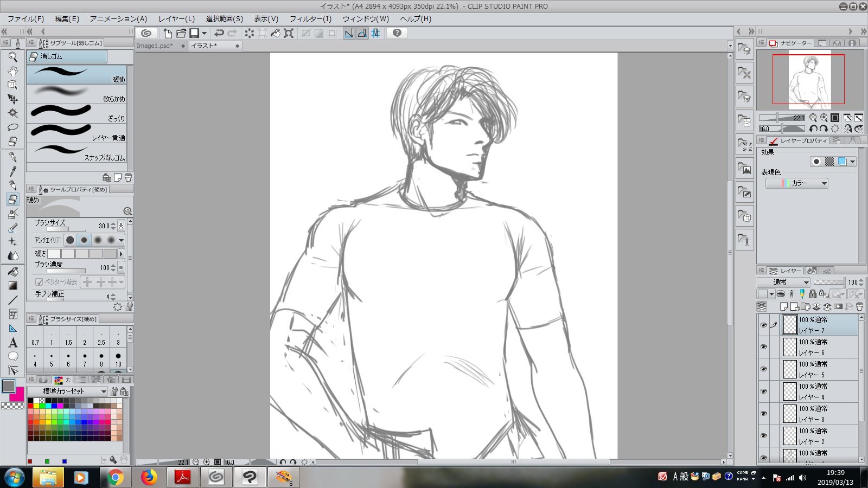Toggle visibility of レイヤー 4
The image size is (868, 488).
tap(763, 391)
